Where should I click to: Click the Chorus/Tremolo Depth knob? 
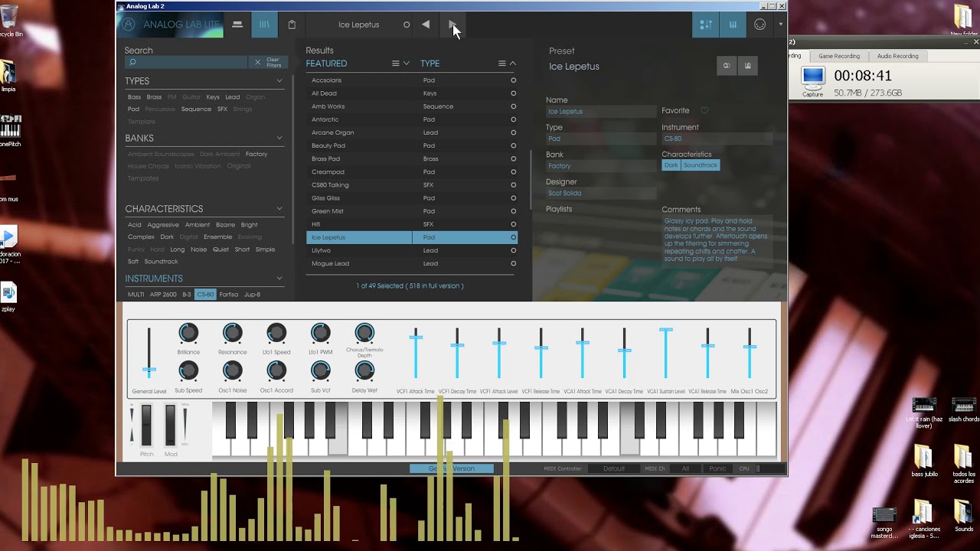tap(364, 333)
